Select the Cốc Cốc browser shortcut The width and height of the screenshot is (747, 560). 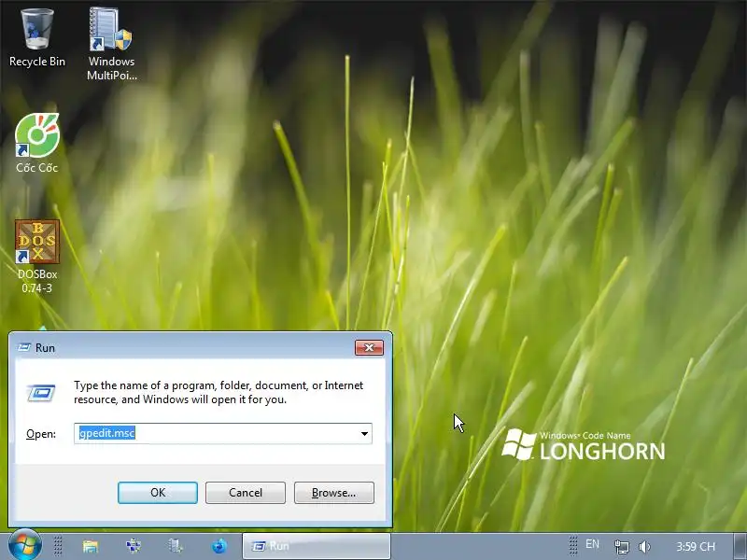click(37, 143)
